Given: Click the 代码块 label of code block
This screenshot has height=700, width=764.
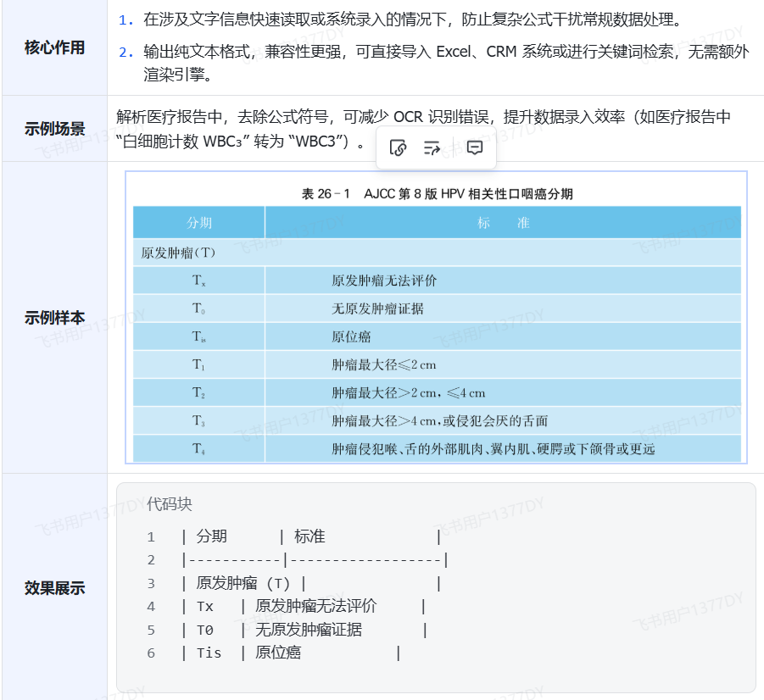Looking at the screenshot, I should [x=170, y=503].
